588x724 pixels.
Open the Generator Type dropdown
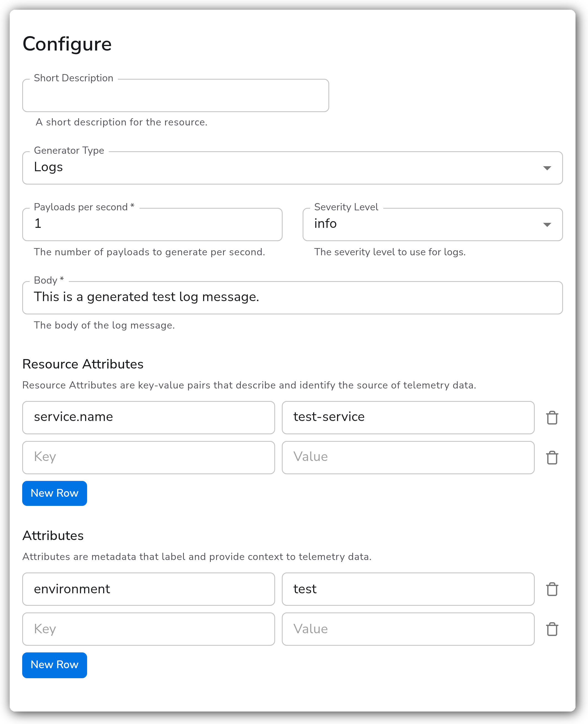292,168
